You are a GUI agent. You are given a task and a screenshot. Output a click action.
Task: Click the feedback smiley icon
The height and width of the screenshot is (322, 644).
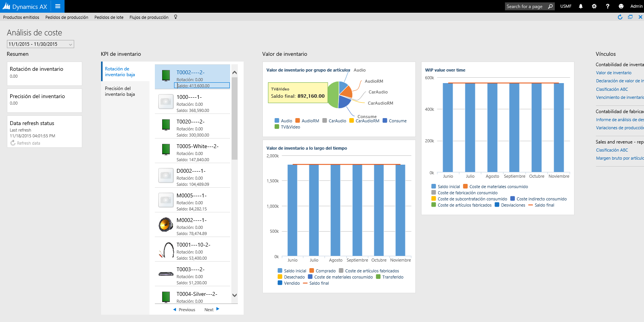(x=621, y=6)
